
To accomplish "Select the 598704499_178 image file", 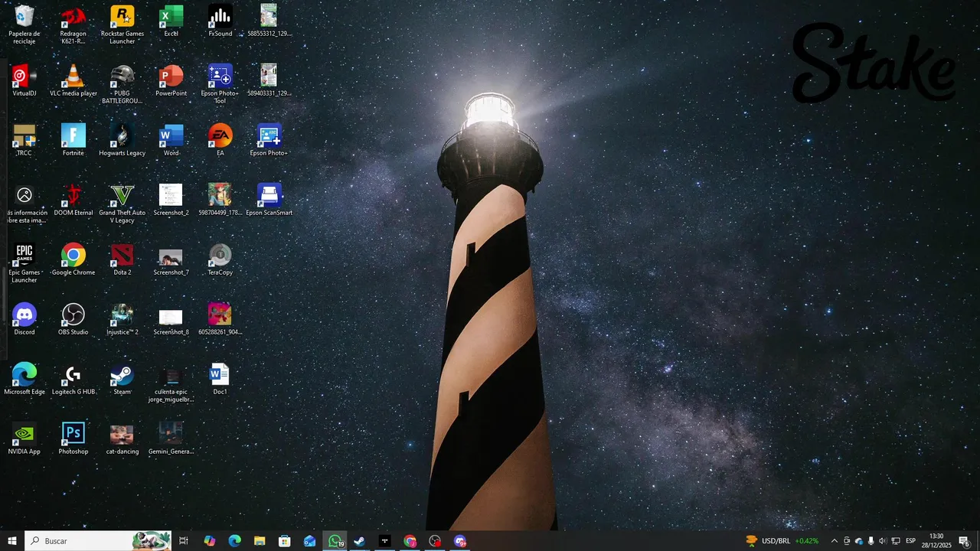I will coord(220,201).
